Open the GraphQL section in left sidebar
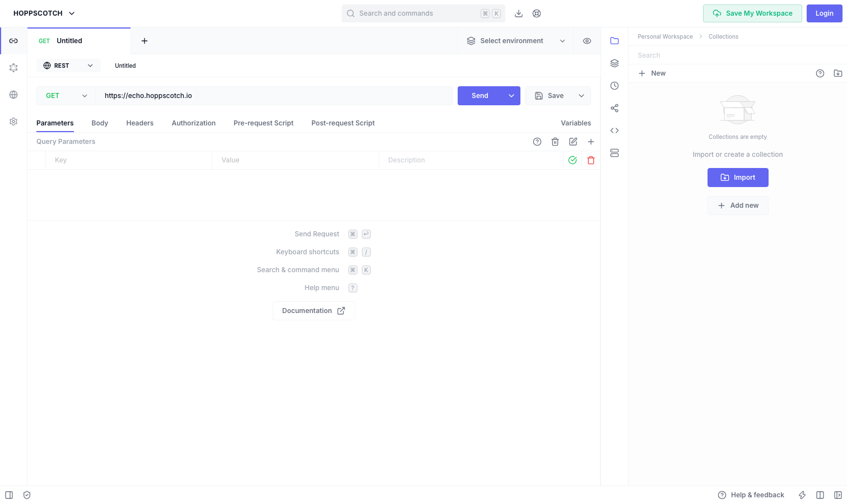Screen dimensions: 847x504 pos(13,68)
